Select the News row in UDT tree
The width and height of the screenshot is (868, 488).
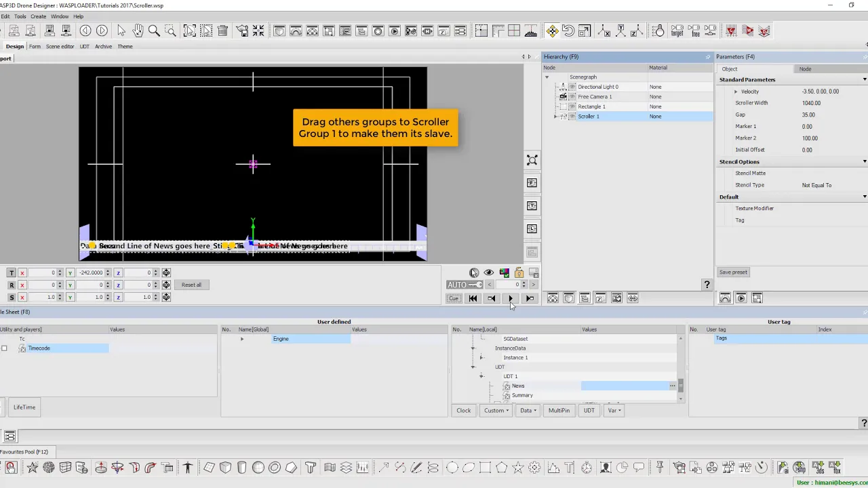coord(518,386)
